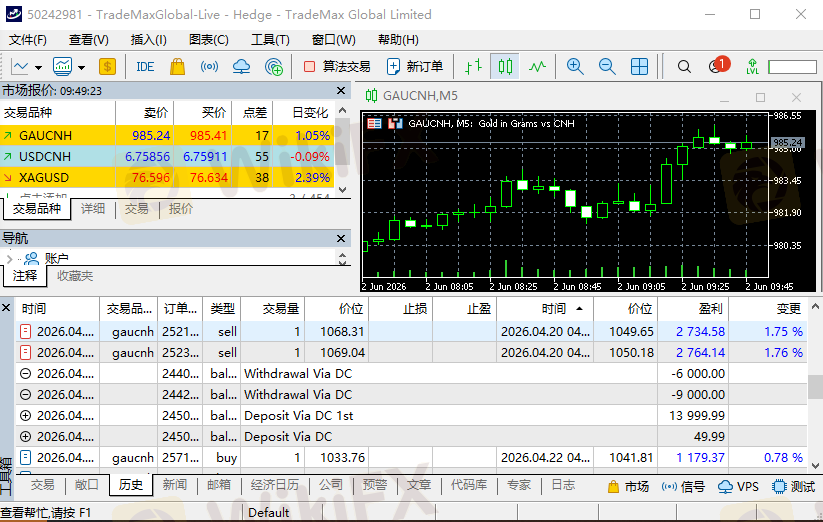Open the 日志 tab

pos(563,485)
